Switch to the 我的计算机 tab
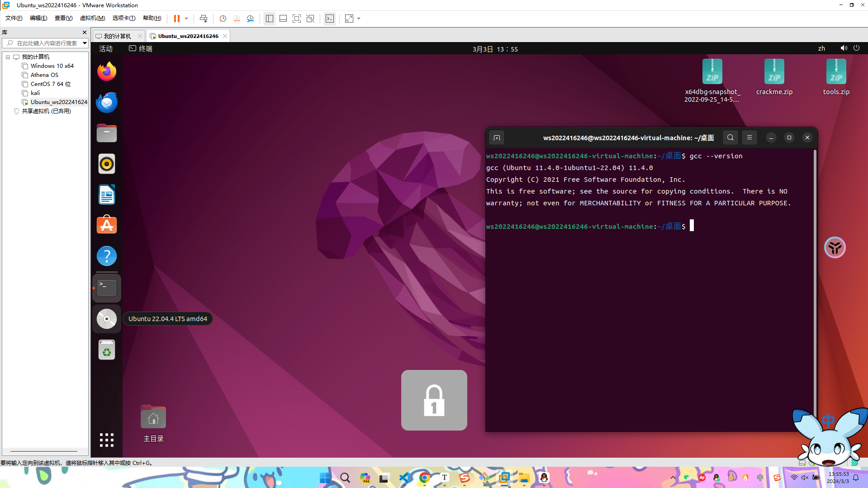 117,36
